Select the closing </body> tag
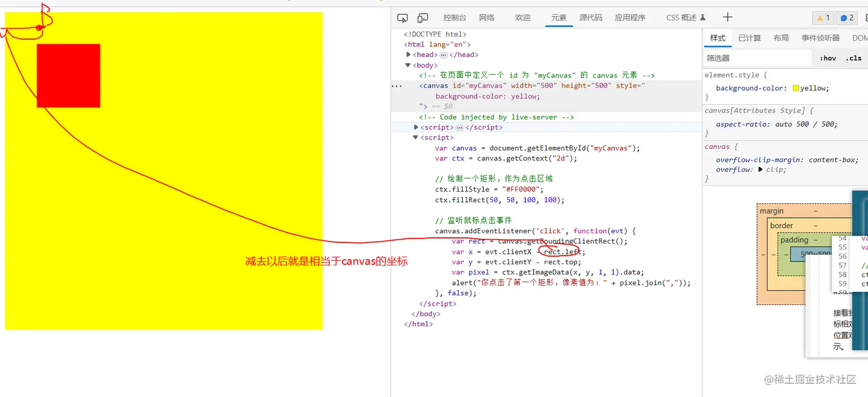Viewport: 868px width, 397px height. point(426,314)
